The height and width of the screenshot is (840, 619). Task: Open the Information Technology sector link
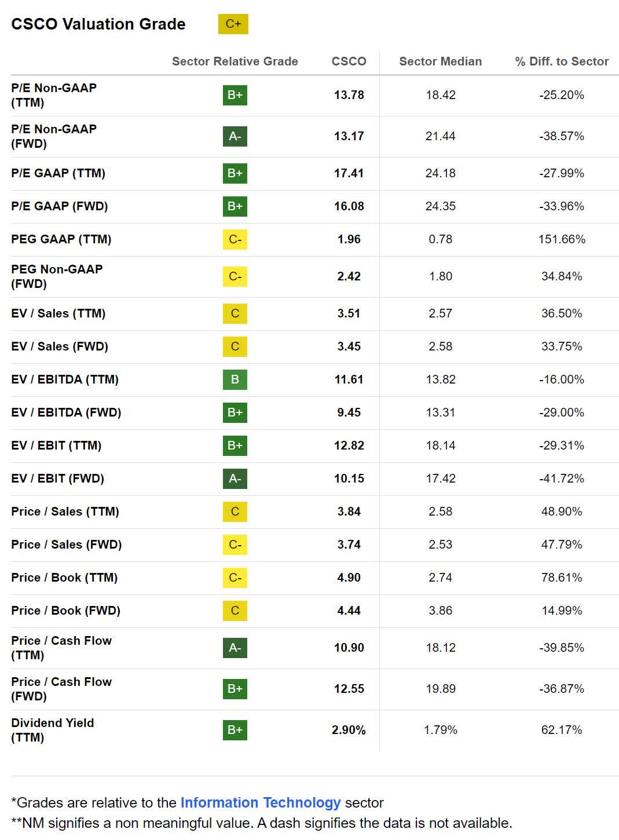[x=261, y=802]
